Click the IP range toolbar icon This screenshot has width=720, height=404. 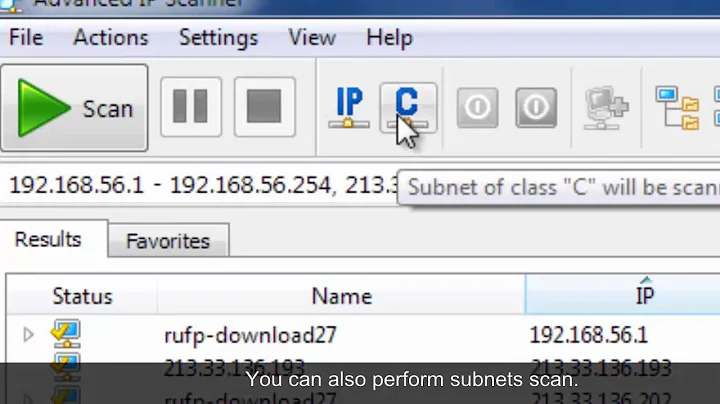pos(349,108)
